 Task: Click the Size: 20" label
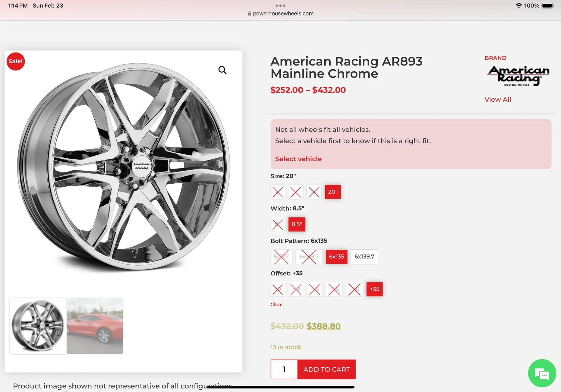click(283, 176)
